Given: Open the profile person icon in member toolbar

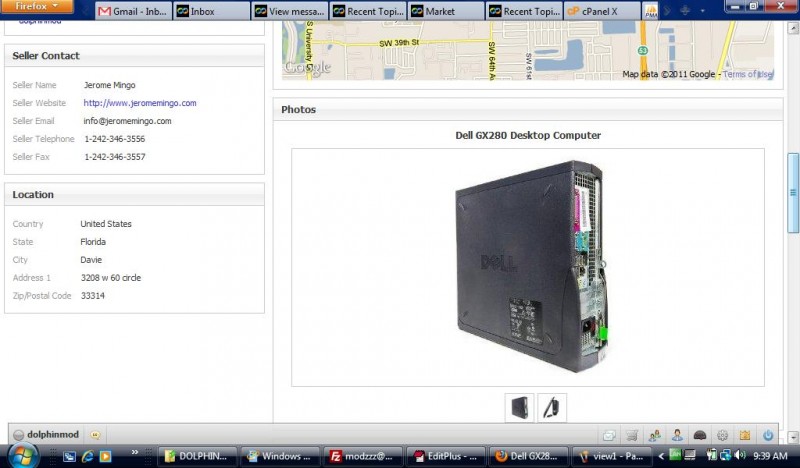Looking at the screenshot, I should tap(677, 435).
